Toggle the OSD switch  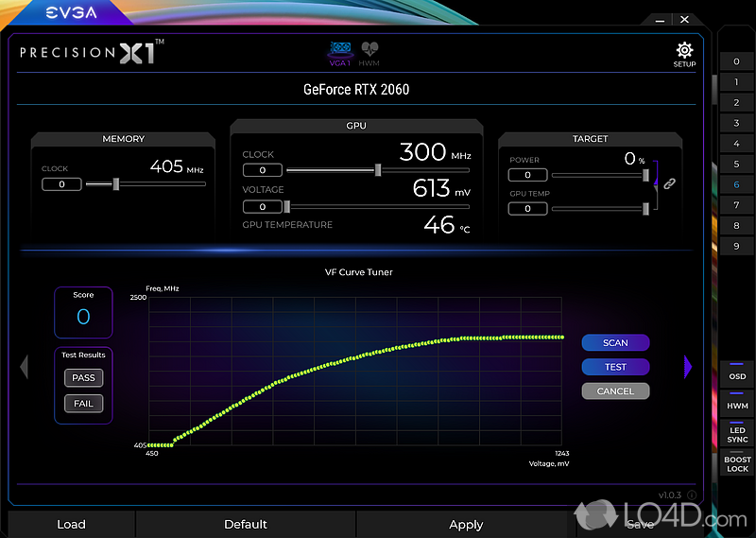(x=737, y=373)
